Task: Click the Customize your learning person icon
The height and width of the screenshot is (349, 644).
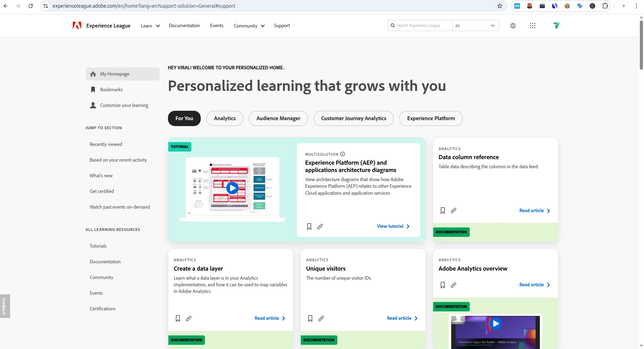Action: [93, 105]
